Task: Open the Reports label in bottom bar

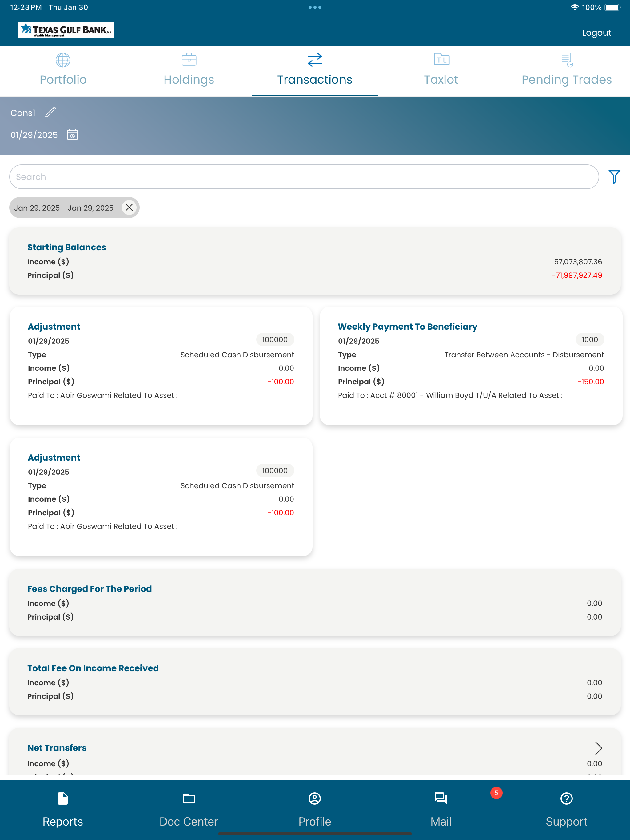Action: [63, 821]
